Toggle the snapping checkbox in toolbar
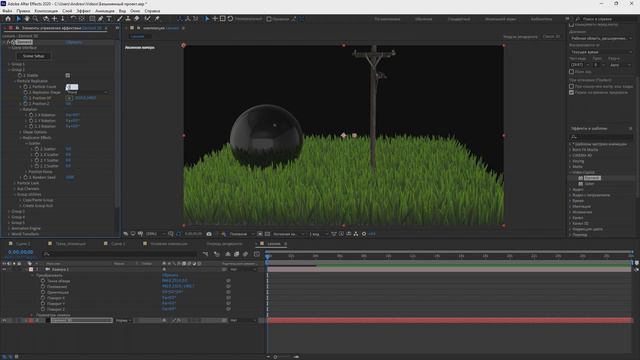Screen dimensions: 640x360 click(x=269, y=19)
